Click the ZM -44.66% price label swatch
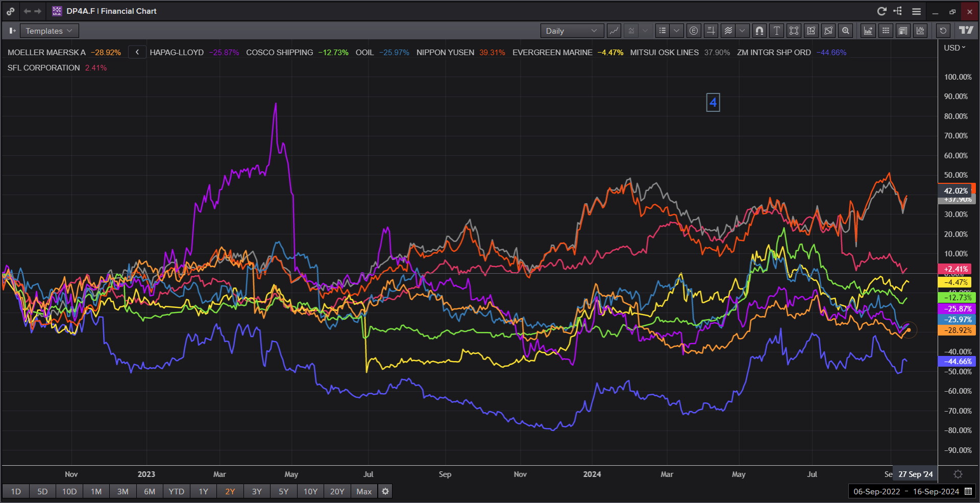The height and width of the screenshot is (503, 980). pos(957,362)
